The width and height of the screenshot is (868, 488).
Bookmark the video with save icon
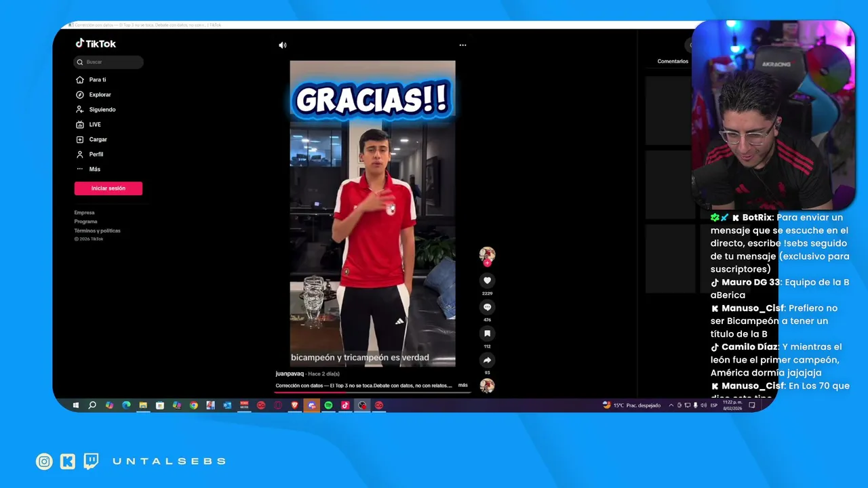click(x=487, y=333)
